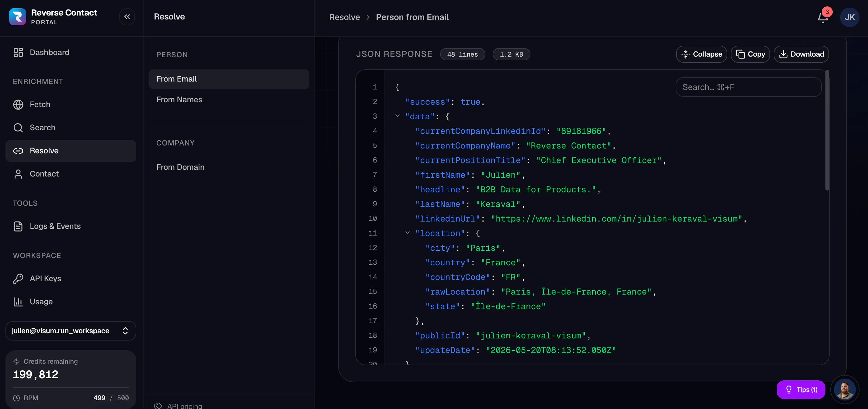
Task: Click the "city": "Paris" value
Action: 483,248
